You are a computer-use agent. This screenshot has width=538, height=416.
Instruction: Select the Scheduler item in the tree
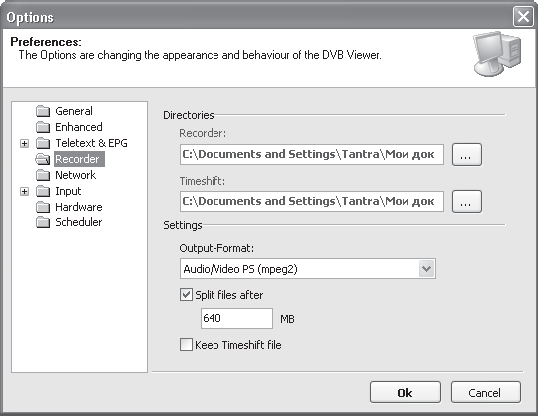[79, 222]
